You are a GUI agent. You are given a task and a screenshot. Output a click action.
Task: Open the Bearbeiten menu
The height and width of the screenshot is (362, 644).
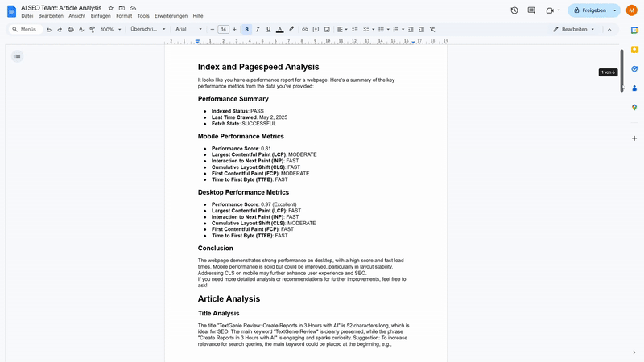pos(51,16)
